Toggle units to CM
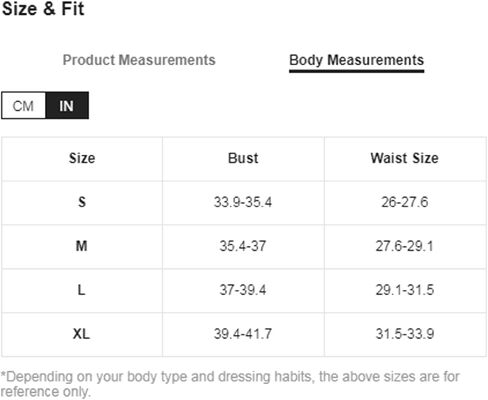The image size is (488, 400). click(23, 106)
